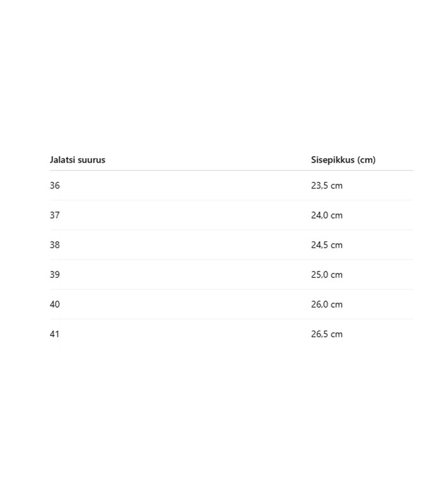
Task: Click the word Jalatsi in the header
Action: [62, 160]
